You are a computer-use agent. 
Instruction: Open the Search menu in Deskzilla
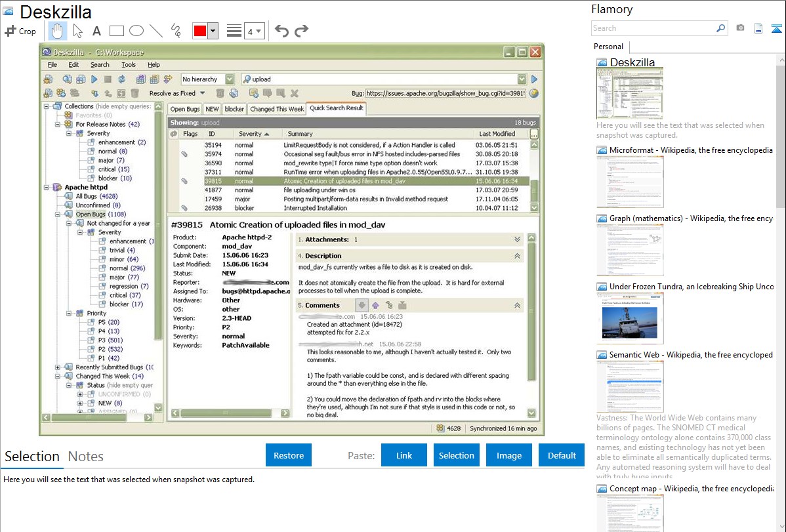[x=100, y=65]
